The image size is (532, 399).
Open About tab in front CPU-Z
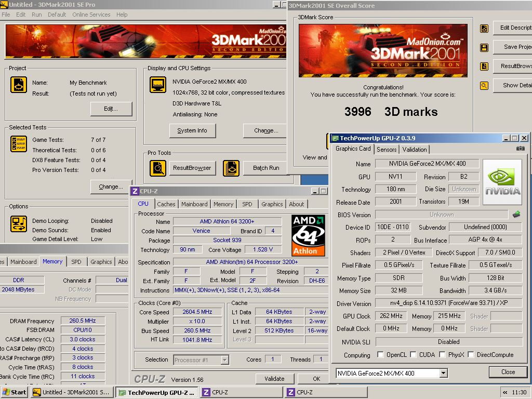click(297, 204)
